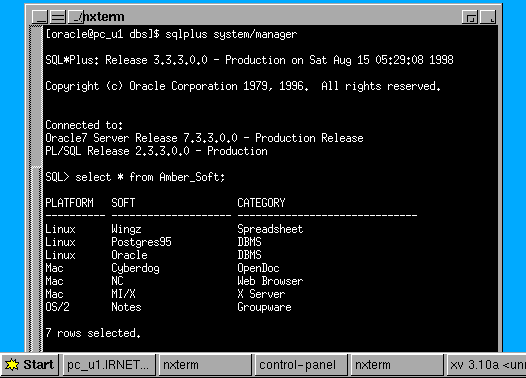Click the 'Oracle' soft value
Image resolution: width=526 pixels, height=378 pixels.
[x=129, y=255]
